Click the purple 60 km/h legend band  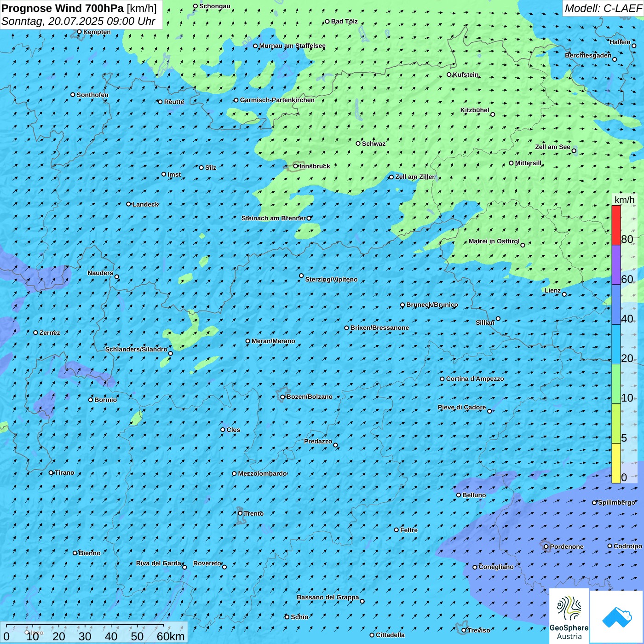(616, 264)
